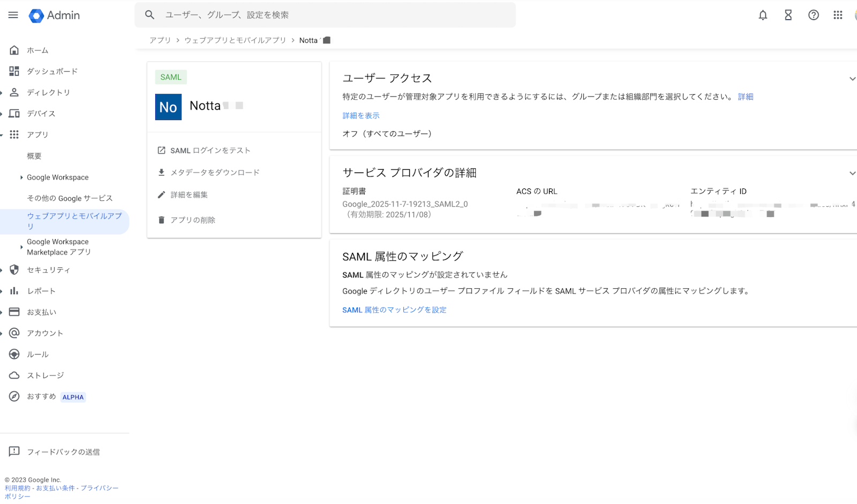Click the セキュリティ shield icon
This screenshot has width=857, height=504.
[14, 269]
